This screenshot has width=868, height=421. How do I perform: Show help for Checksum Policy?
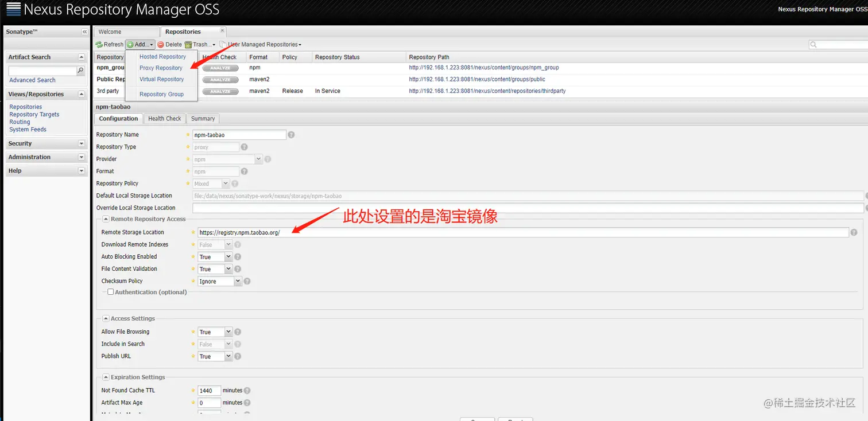coord(247,281)
